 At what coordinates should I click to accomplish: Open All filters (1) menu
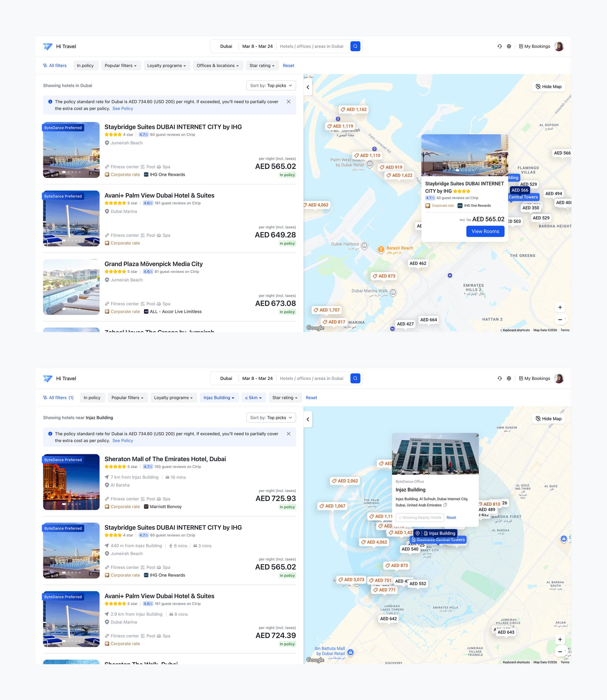pos(58,398)
